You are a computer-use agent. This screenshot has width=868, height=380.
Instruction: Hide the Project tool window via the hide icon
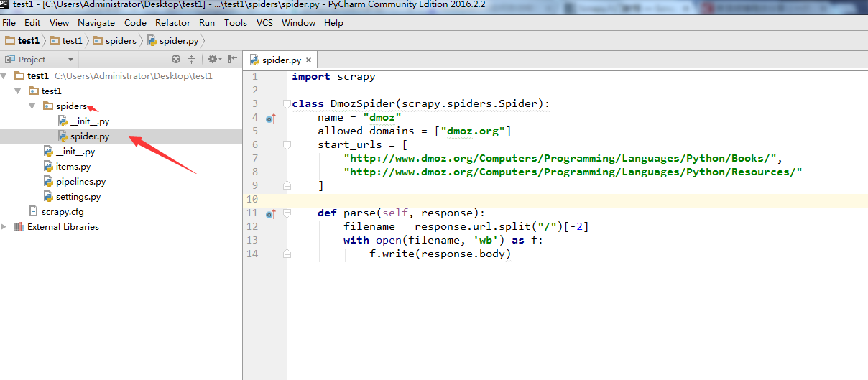point(233,60)
